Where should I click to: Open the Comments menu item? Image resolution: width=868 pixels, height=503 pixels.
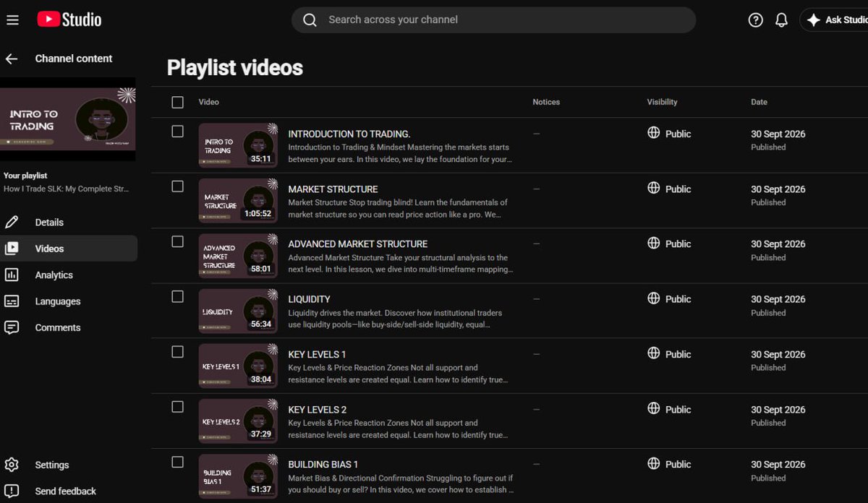point(69,327)
